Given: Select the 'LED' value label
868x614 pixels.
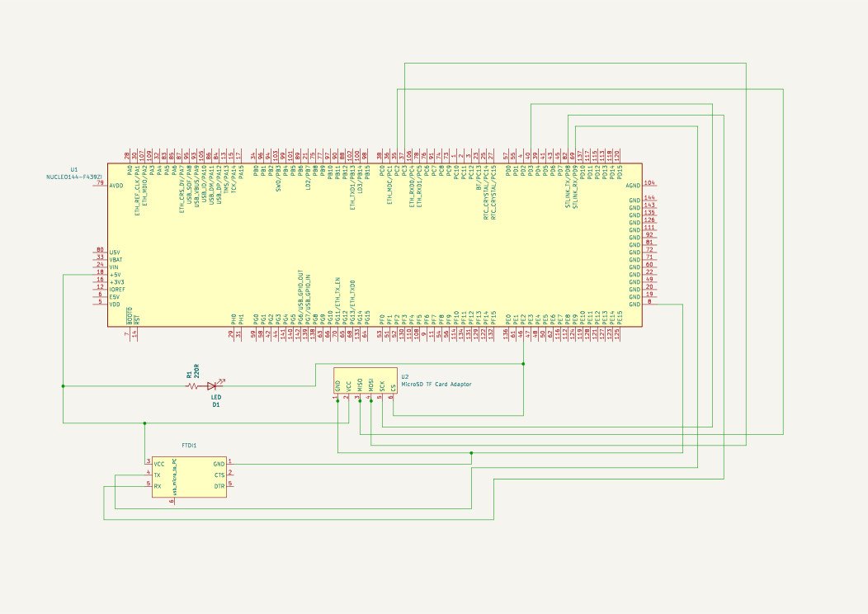Looking at the screenshot, I should tap(216, 397).
